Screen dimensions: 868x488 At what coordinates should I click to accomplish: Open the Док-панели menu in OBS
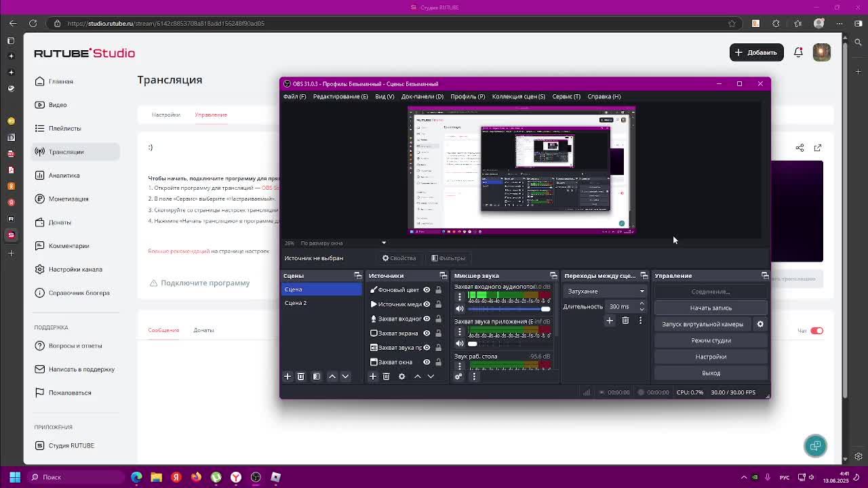point(422,96)
